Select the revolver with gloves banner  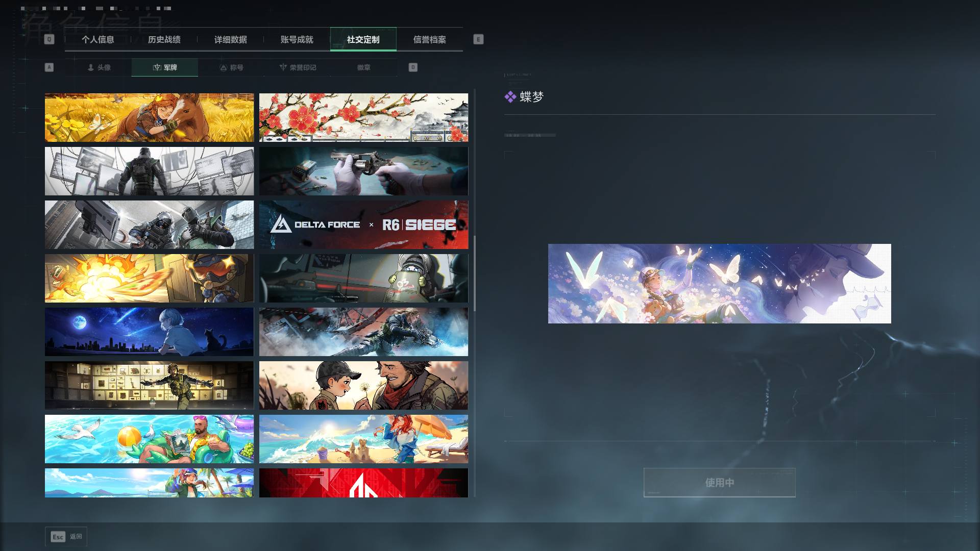(x=363, y=171)
